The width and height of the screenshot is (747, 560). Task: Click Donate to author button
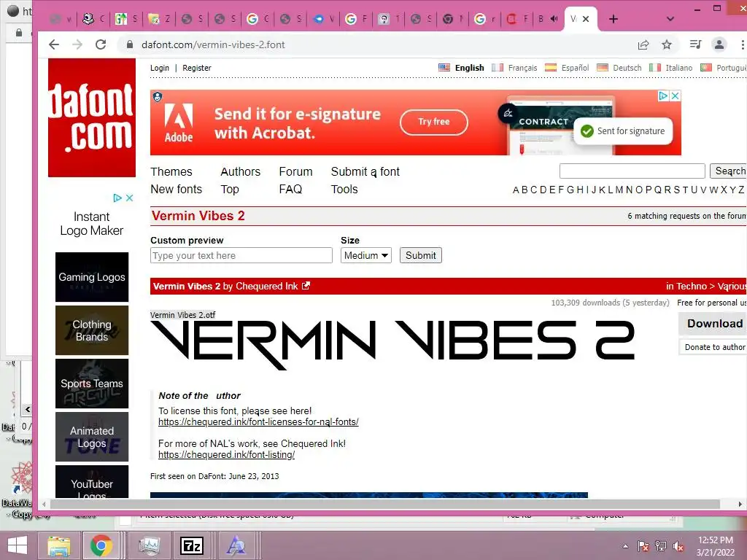click(713, 347)
